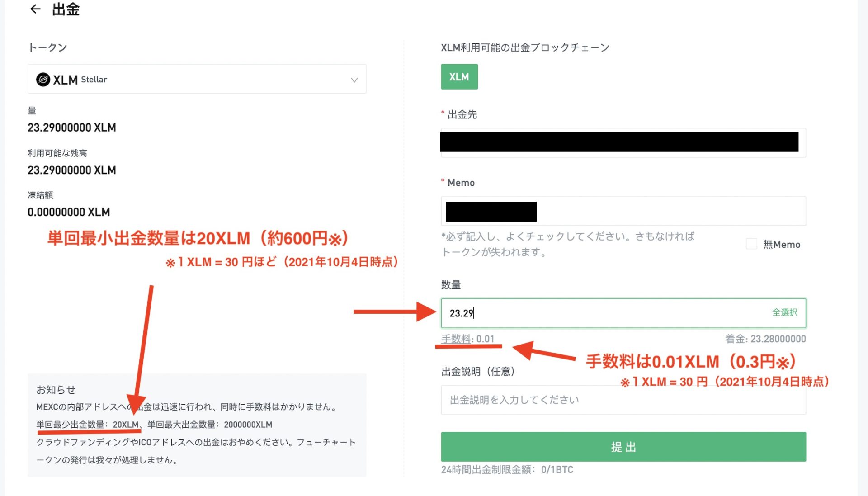Click the 出金 page title

[66, 9]
